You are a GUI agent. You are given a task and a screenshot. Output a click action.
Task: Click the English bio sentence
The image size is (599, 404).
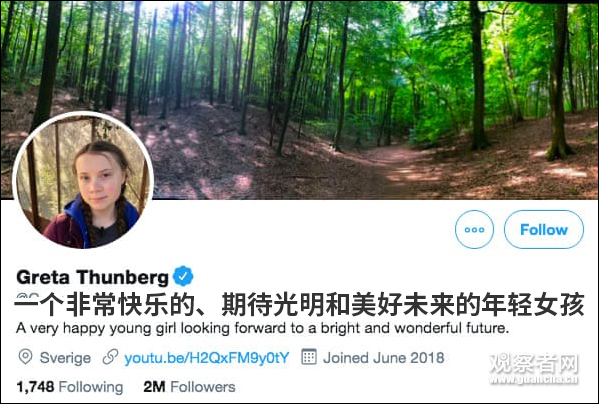(x=262, y=328)
